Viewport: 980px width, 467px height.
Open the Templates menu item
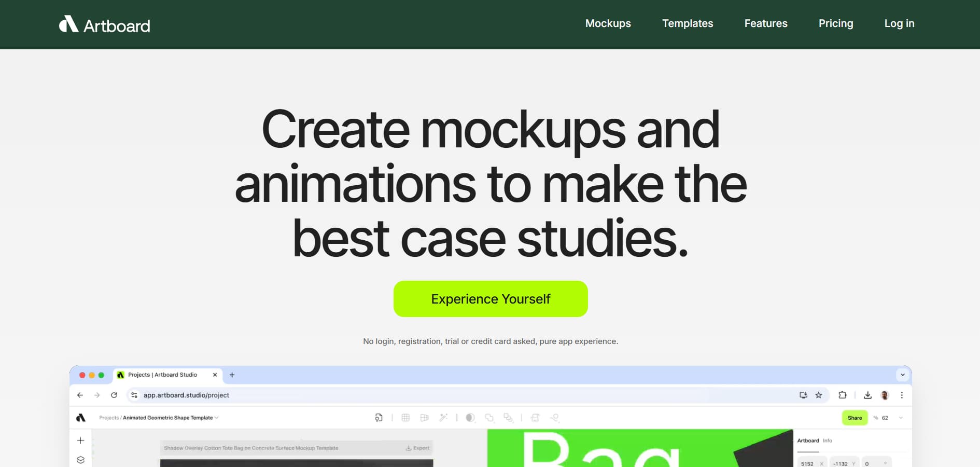[x=688, y=23]
